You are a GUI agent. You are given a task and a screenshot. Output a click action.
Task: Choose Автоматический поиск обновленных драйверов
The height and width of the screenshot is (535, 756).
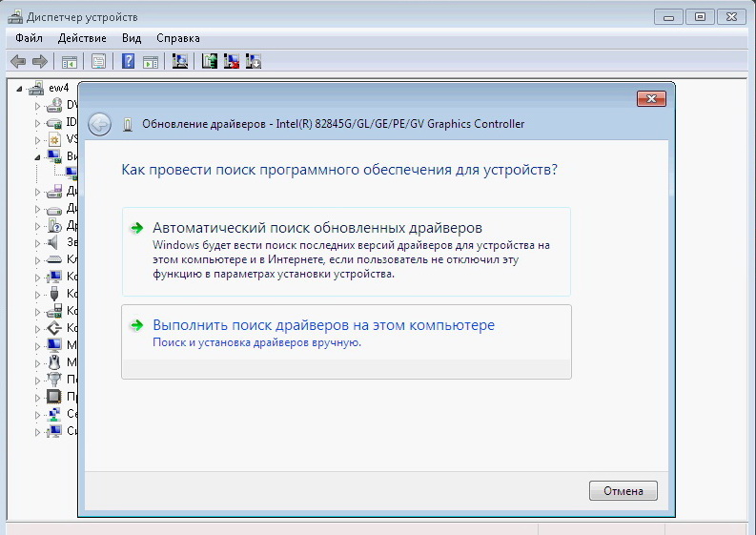346,252
